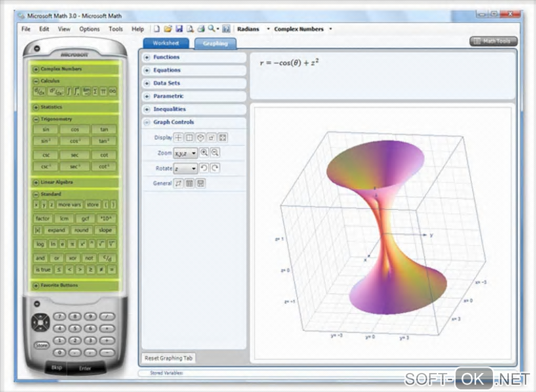Click the Print toolbar icon
This screenshot has height=392, width=536.
point(201,29)
